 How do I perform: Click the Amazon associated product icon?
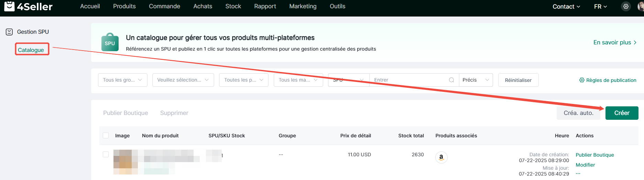pos(441,157)
